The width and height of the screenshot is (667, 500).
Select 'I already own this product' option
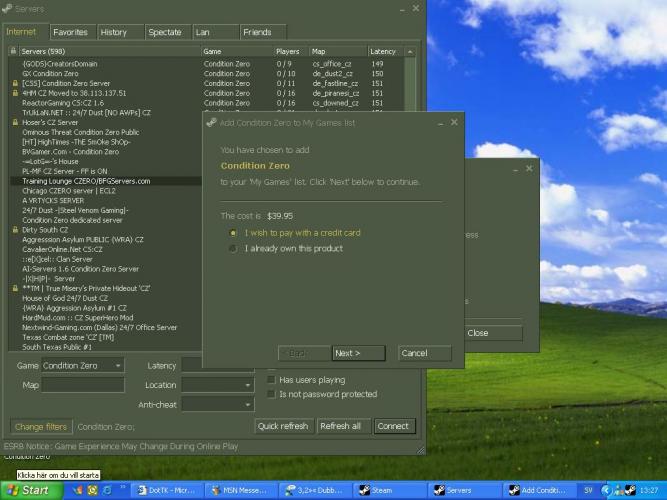tap(233, 248)
